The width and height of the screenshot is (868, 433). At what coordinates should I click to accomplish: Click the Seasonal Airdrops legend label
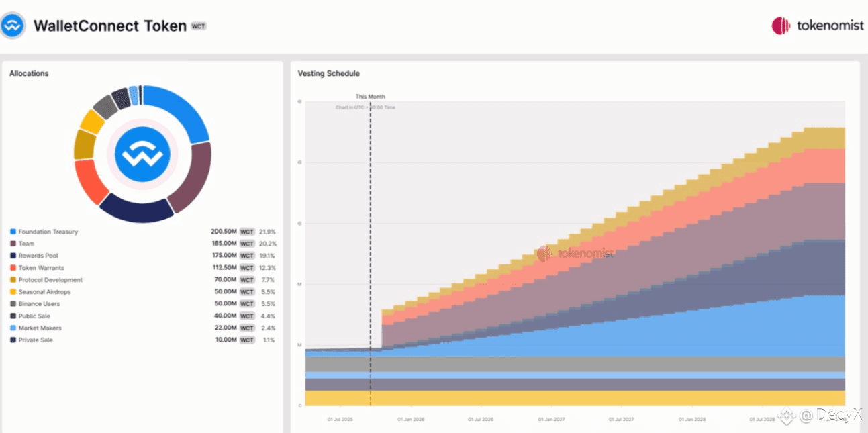(x=44, y=292)
